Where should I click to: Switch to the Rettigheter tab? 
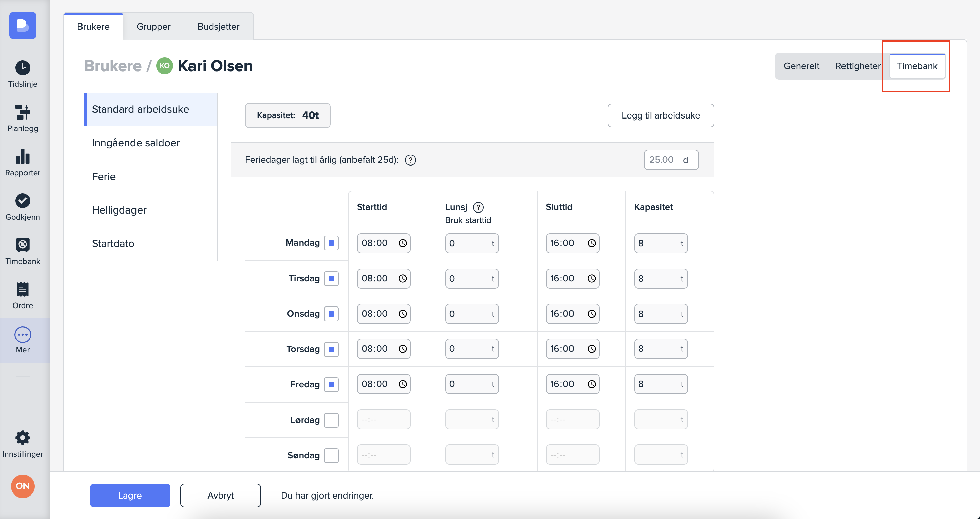[x=858, y=66]
